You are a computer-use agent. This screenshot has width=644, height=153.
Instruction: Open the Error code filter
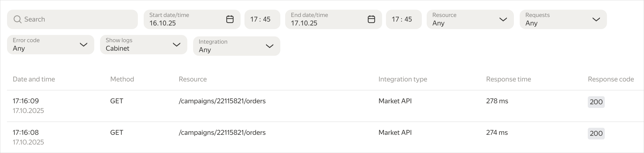point(50,45)
